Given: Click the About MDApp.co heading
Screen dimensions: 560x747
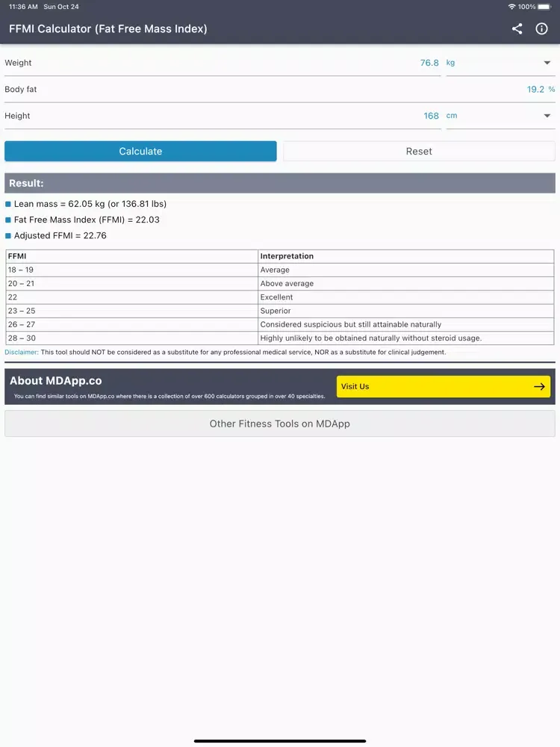Looking at the screenshot, I should 56,381.
